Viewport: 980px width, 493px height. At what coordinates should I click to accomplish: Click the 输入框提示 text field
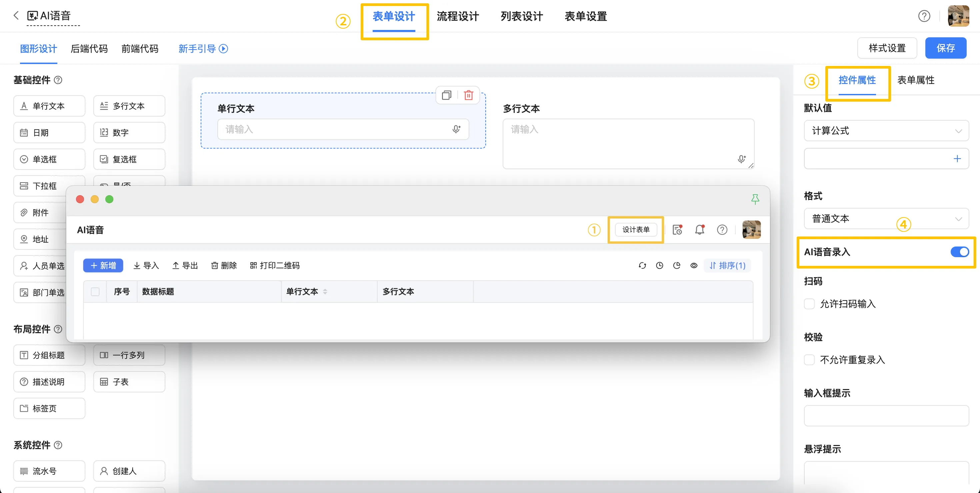click(886, 415)
